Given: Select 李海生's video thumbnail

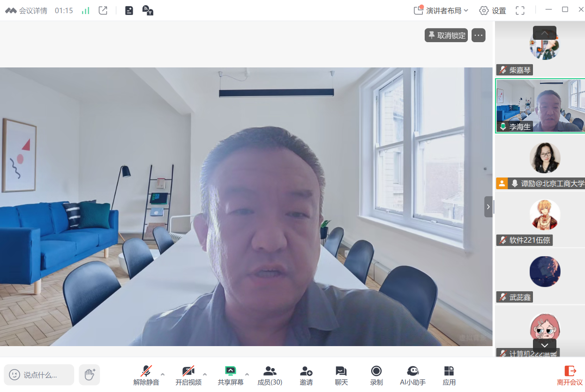Looking at the screenshot, I should (x=540, y=106).
